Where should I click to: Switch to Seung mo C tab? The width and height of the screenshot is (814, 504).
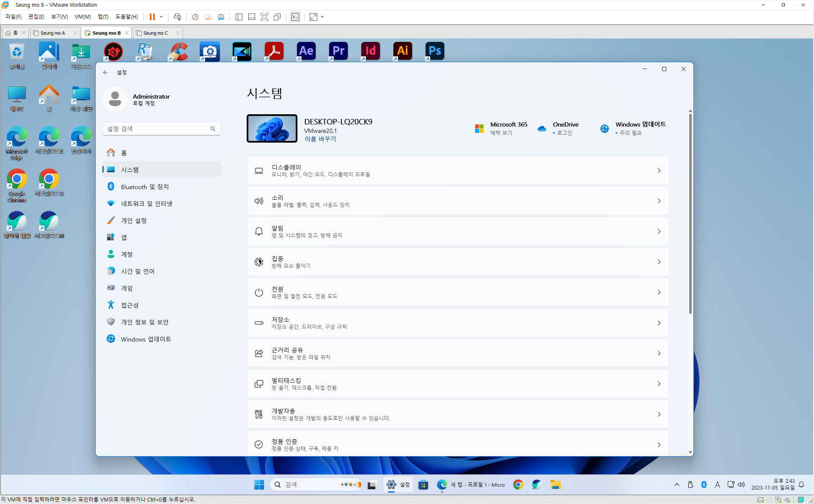click(x=155, y=33)
